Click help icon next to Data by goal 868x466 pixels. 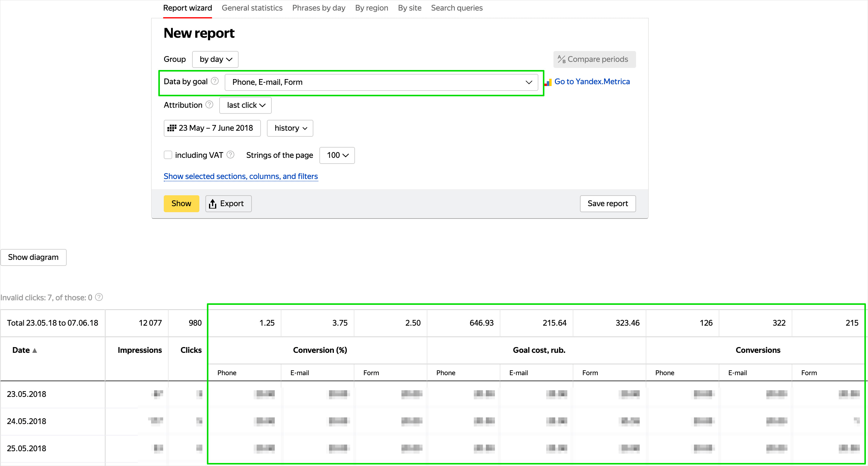point(215,81)
